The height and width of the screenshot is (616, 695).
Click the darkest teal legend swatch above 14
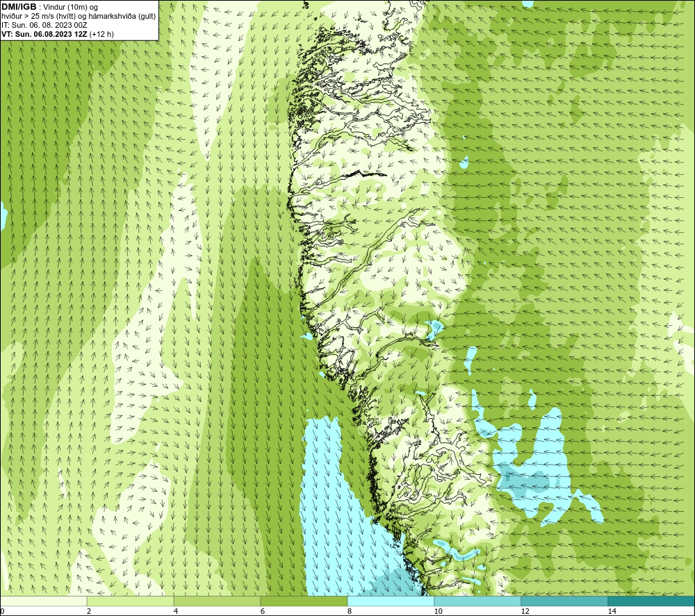(x=652, y=601)
